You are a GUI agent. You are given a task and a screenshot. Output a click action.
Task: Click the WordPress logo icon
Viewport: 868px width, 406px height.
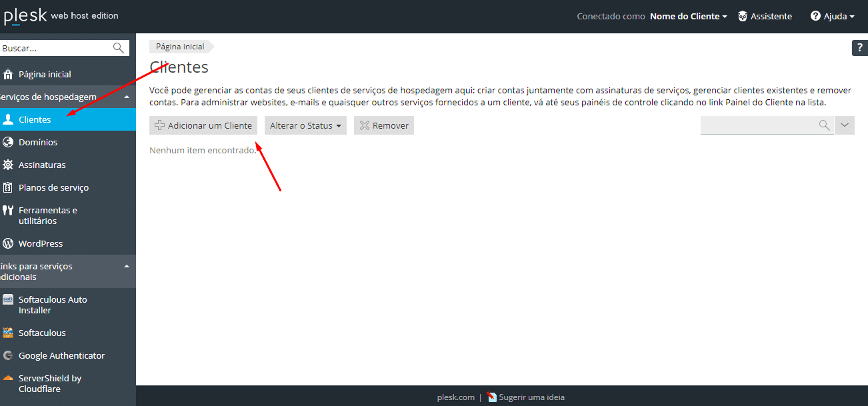point(8,243)
